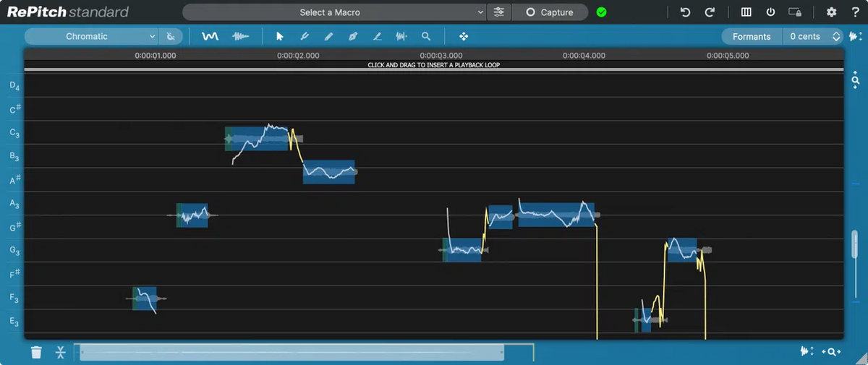Click the trash delete icon
Viewport: 868px width, 365px height.
pyautogui.click(x=36, y=352)
